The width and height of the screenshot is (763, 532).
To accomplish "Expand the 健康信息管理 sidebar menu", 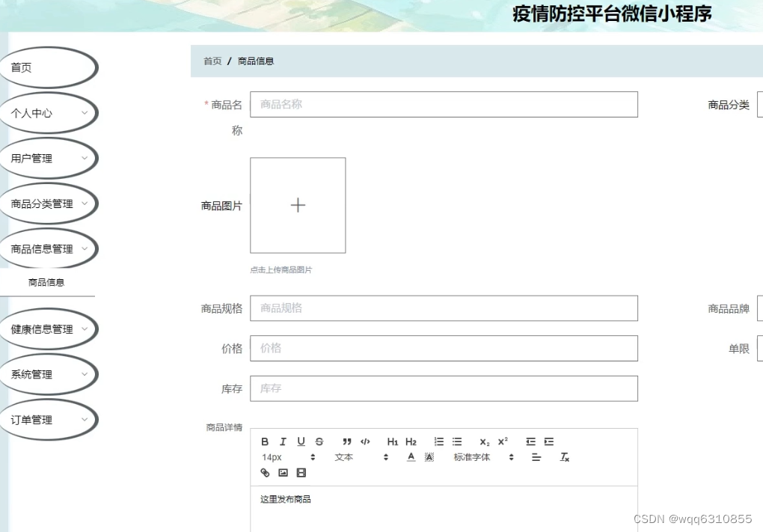I will [x=48, y=329].
